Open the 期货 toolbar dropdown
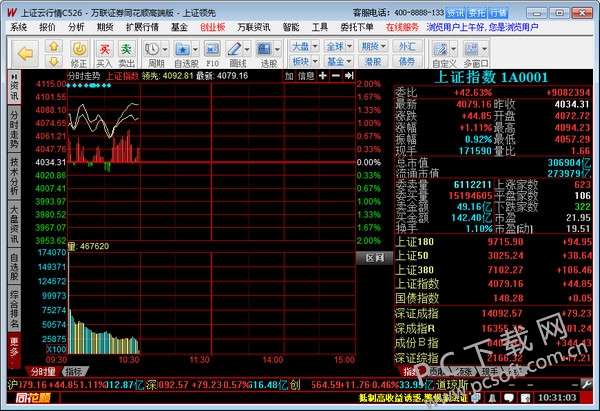The image size is (600, 411). coord(373,47)
